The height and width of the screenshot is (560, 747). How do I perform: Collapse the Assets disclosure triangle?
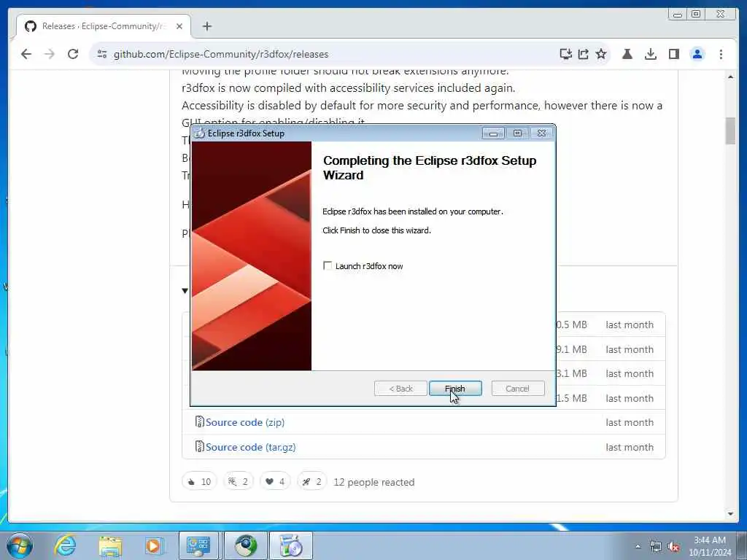185,290
